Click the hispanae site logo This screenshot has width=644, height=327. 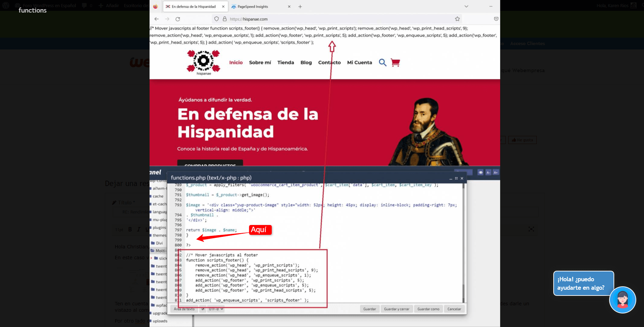point(203,62)
